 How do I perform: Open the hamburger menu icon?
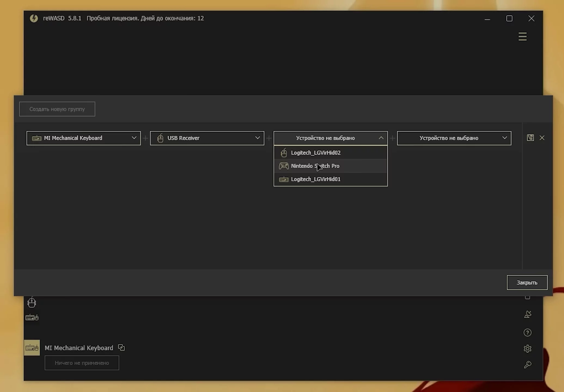pyautogui.click(x=522, y=36)
